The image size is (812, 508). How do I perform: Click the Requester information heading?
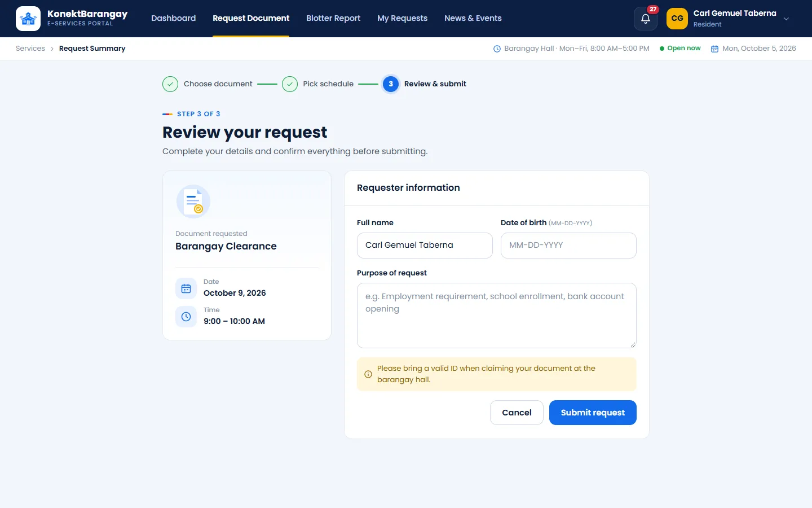coord(408,188)
